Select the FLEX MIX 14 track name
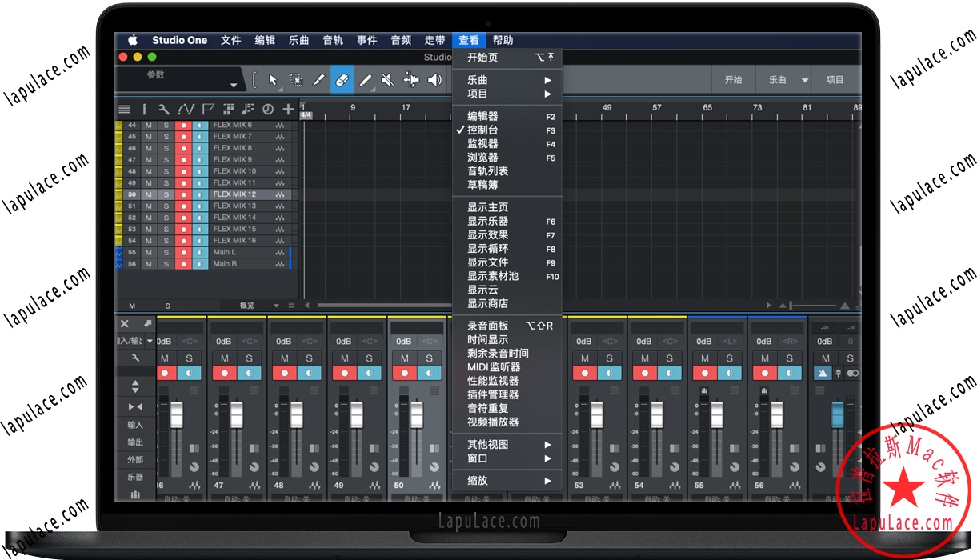Viewport: 977px width, 560px height. (x=234, y=218)
